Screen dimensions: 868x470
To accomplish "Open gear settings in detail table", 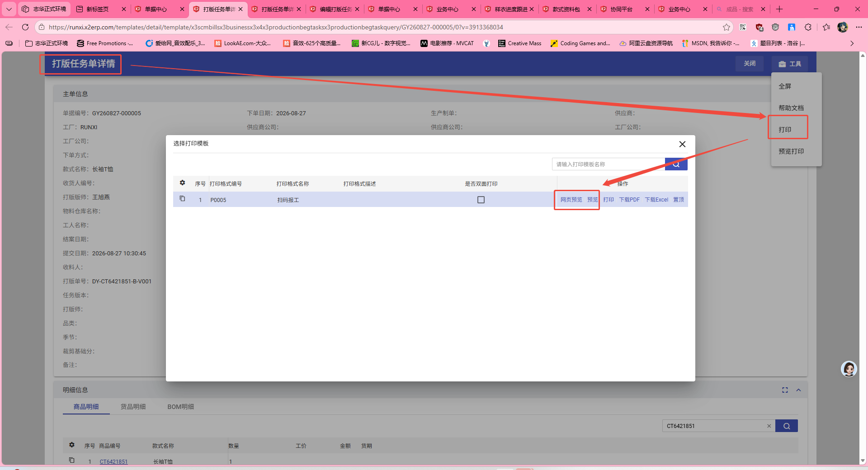I will click(71, 445).
